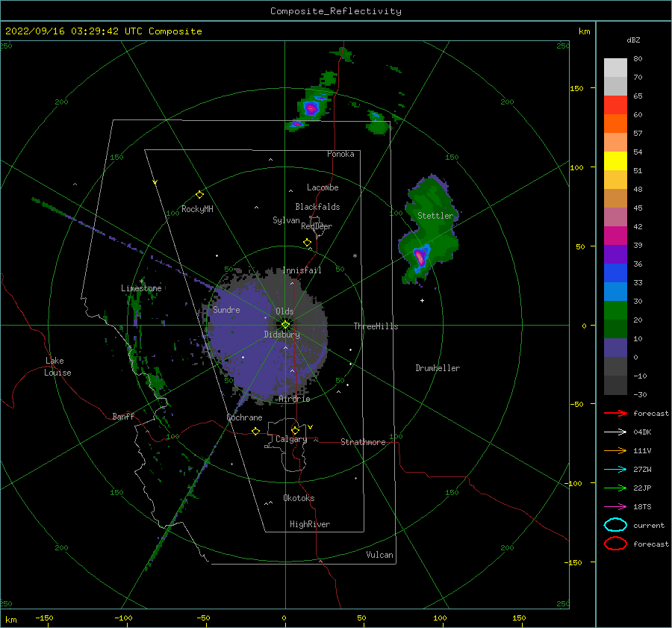Click the Blackfalds city label
This screenshot has width=672, height=628.
[x=317, y=207]
